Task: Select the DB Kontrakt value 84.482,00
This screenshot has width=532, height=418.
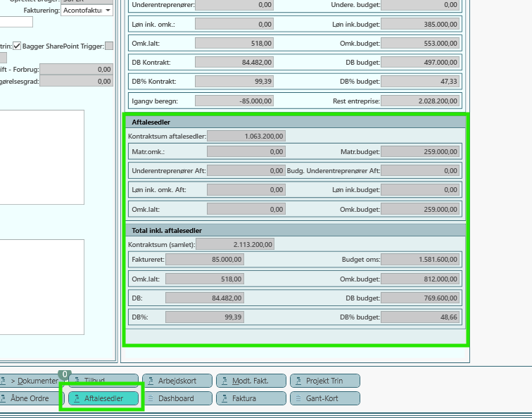Action: 234,62
